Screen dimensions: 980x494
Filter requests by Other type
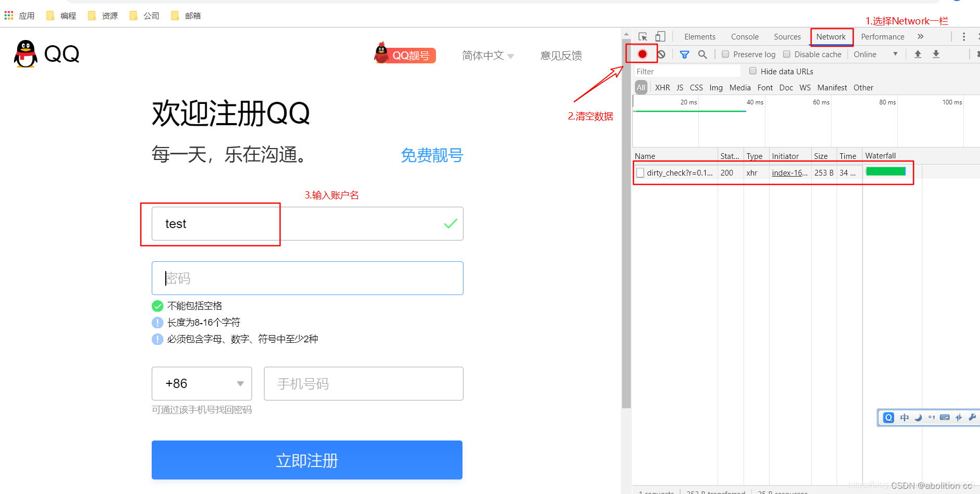click(863, 87)
